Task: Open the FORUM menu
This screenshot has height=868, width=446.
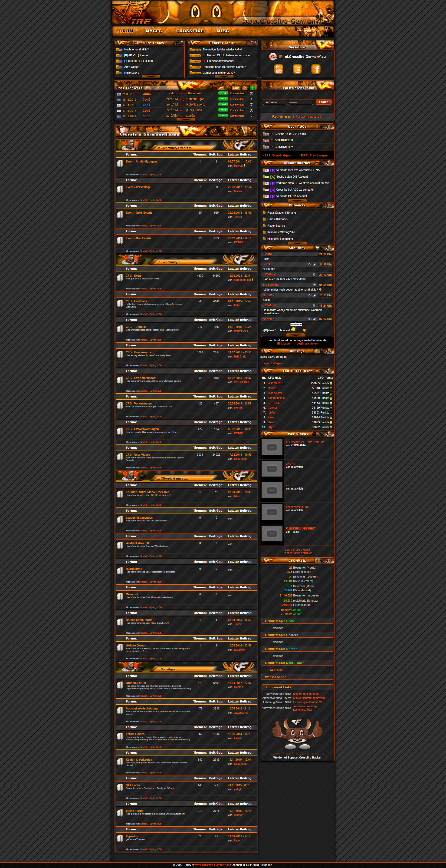Action: [125, 31]
